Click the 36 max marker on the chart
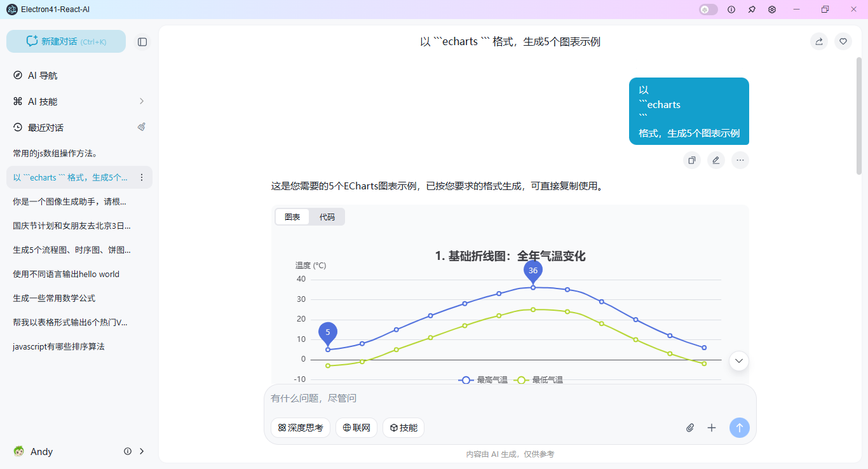The height and width of the screenshot is (469, 868). 533,271
